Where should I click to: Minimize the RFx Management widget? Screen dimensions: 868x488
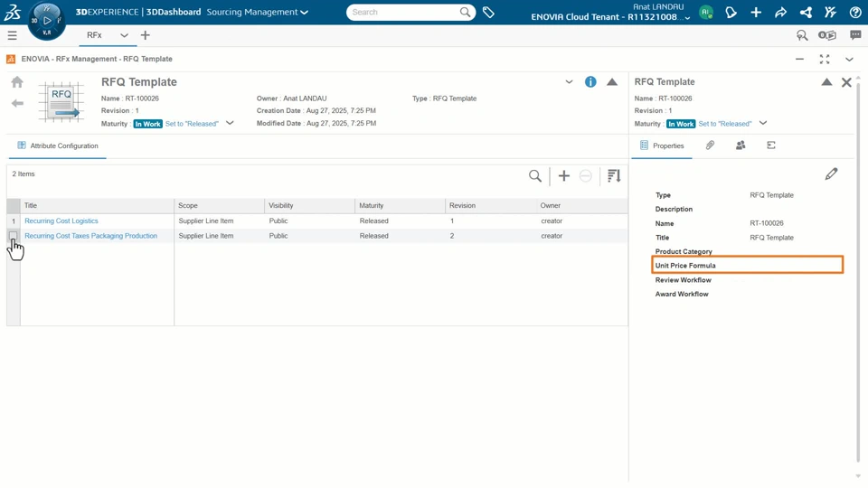[799, 60]
